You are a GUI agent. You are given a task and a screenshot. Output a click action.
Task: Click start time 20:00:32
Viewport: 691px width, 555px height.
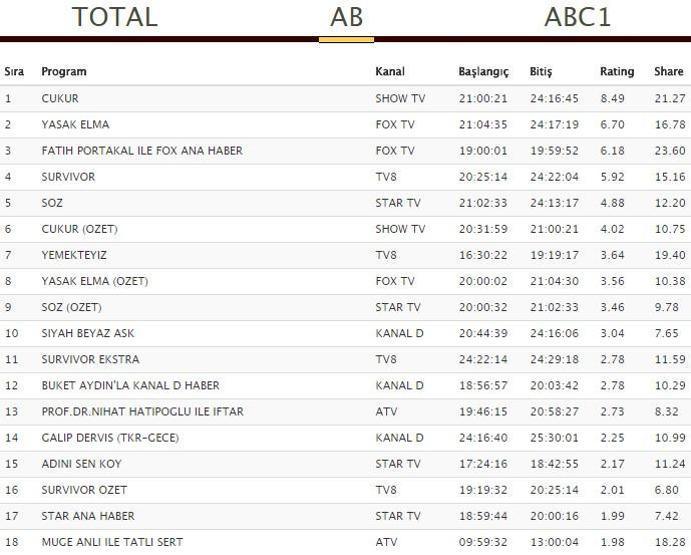coord(483,307)
